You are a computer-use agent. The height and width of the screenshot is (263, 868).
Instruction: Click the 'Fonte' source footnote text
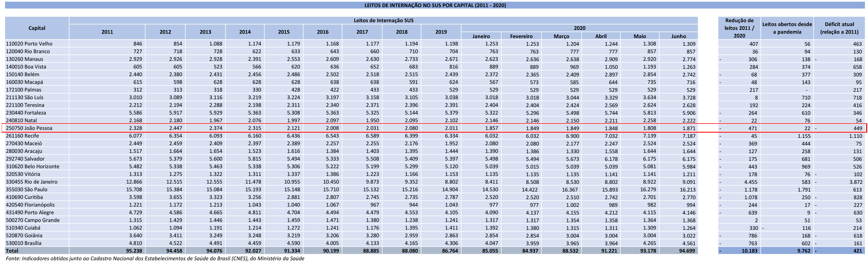[x=155, y=259]
